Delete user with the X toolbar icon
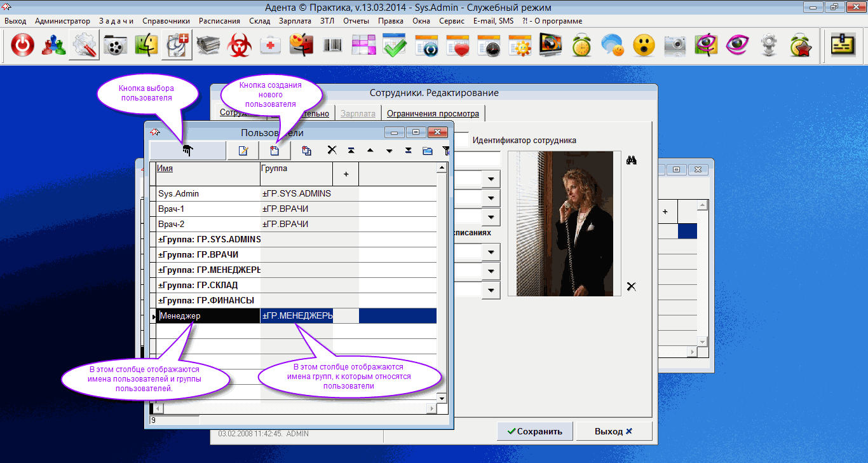This screenshot has height=463, width=868. click(332, 151)
